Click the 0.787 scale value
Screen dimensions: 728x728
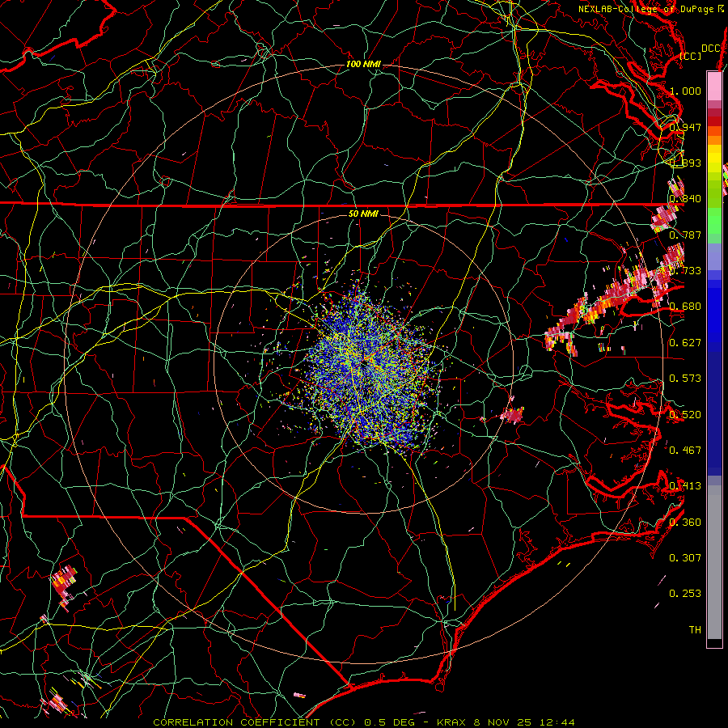tap(685, 235)
